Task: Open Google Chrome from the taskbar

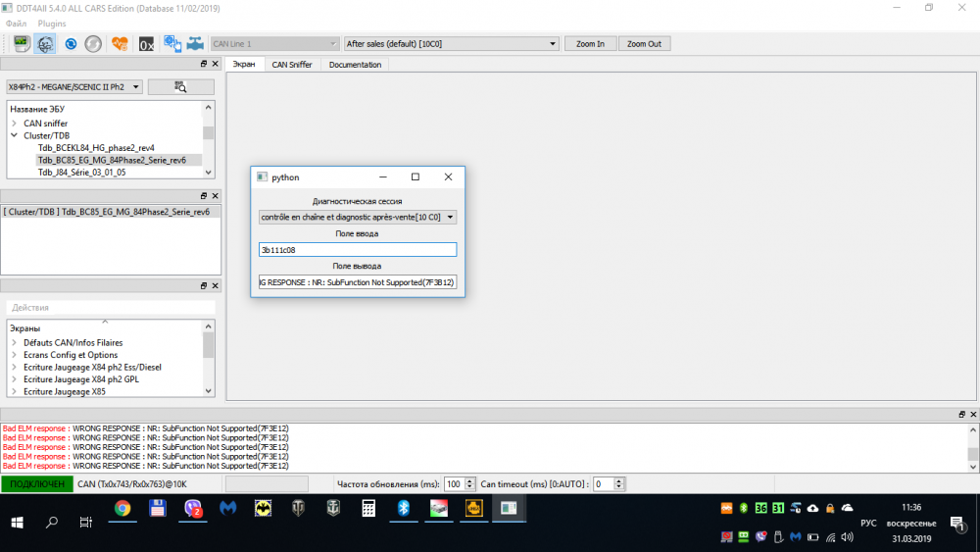Action: coord(122,508)
